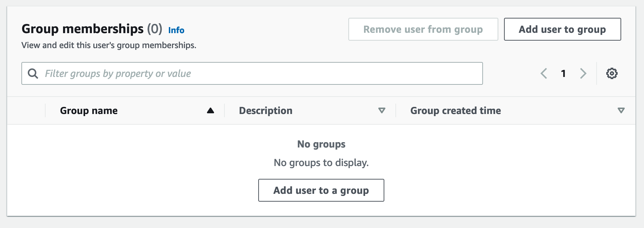Viewport: 644px width, 228px height.
Task: Click the Group created time header
Action: click(x=456, y=110)
